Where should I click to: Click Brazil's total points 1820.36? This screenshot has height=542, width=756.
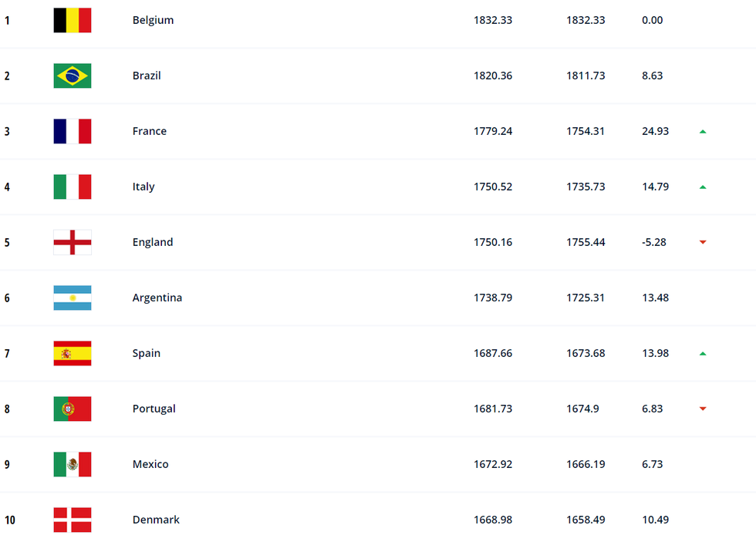point(493,76)
